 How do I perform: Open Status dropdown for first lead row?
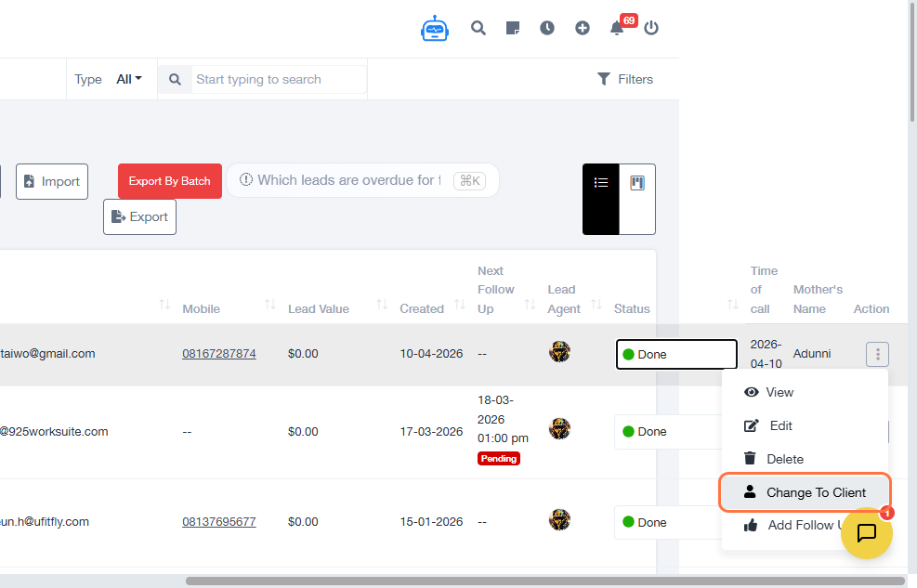click(x=675, y=354)
